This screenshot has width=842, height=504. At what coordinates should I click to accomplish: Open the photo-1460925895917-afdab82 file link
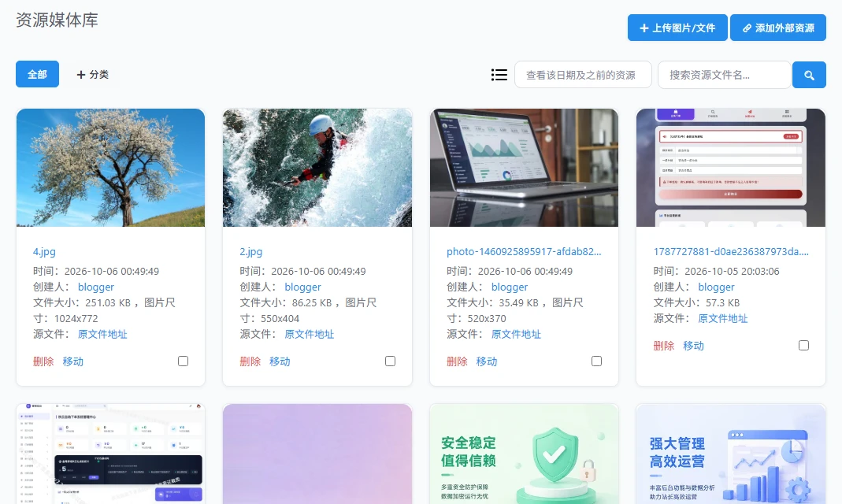tap(524, 251)
